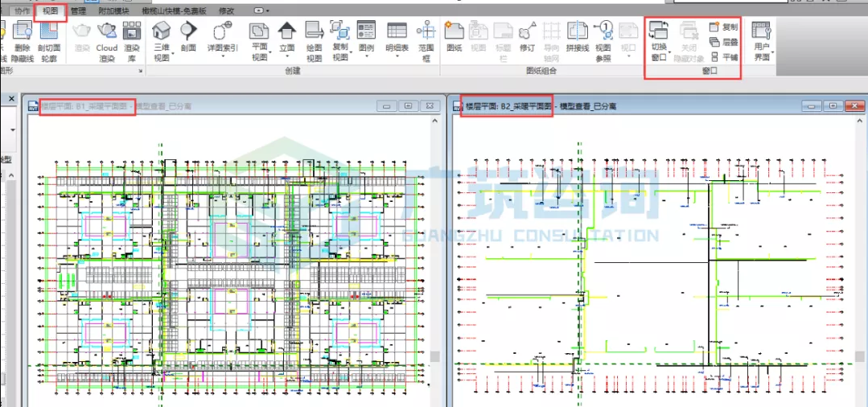Click the left panel scroll-up arrow
This screenshot has height=407, width=868.
pos(10,175)
